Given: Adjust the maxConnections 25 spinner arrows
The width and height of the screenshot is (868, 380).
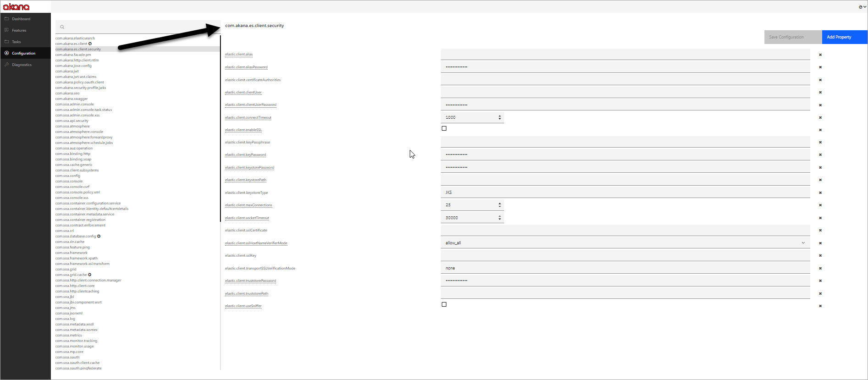Looking at the screenshot, I should 500,205.
